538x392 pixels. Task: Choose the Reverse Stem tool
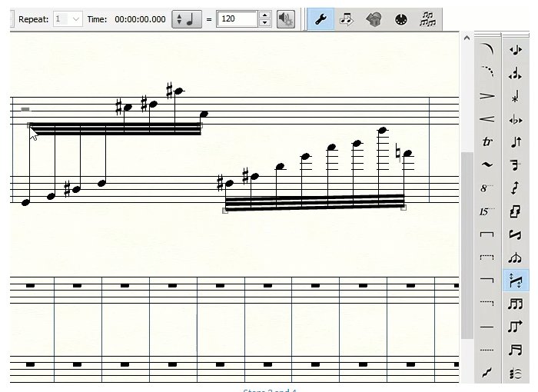pyautogui.click(x=516, y=234)
